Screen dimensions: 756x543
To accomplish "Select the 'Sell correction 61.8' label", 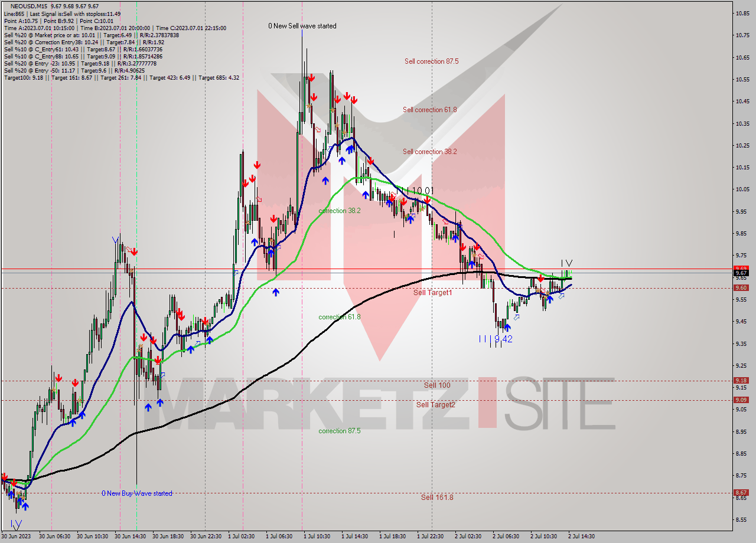I will 430,110.
